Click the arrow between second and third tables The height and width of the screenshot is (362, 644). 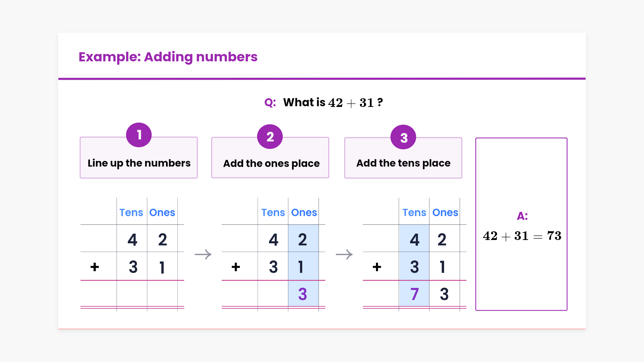tap(344, 254)
